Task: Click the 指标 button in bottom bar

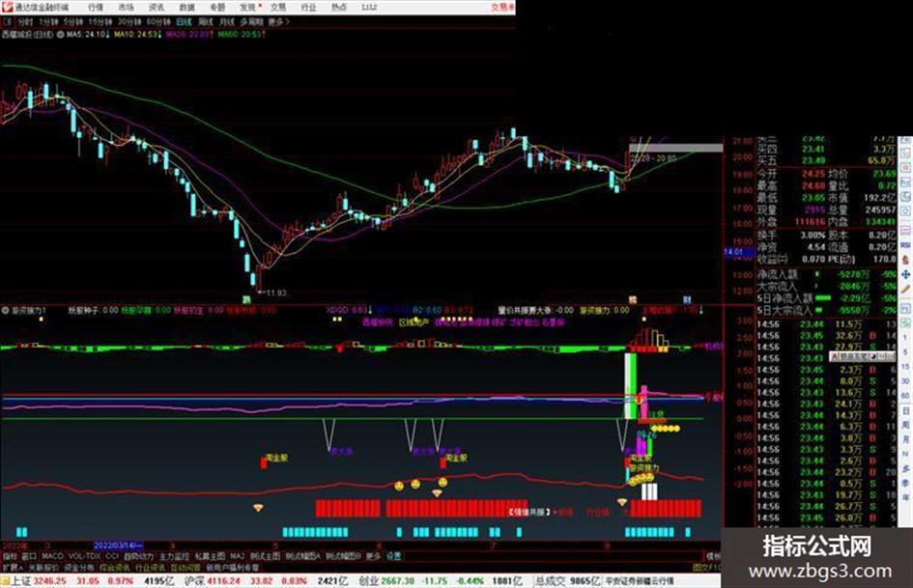Action: pos(10,556)
